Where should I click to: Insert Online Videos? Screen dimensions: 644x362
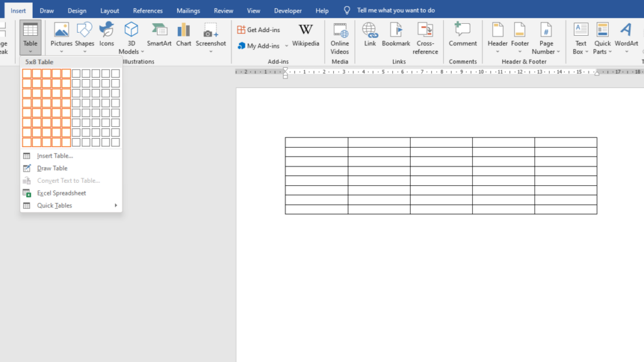point(340,38)
